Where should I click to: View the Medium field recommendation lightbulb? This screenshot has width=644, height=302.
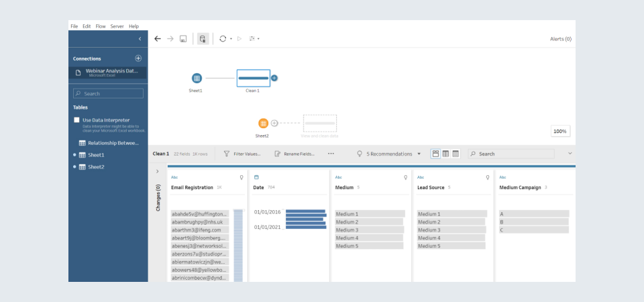(x=406, y=177)
